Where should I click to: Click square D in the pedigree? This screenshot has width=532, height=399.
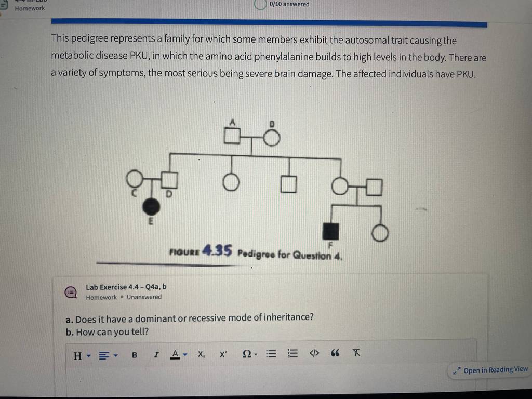pyautogui.click(x=169, y=180)
